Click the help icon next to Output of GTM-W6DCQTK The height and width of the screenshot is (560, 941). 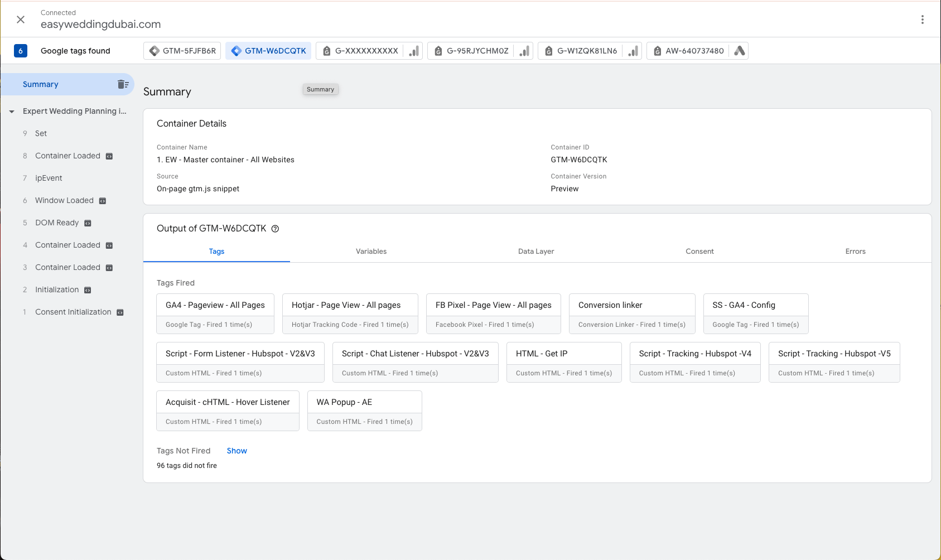tap(275, 229)
